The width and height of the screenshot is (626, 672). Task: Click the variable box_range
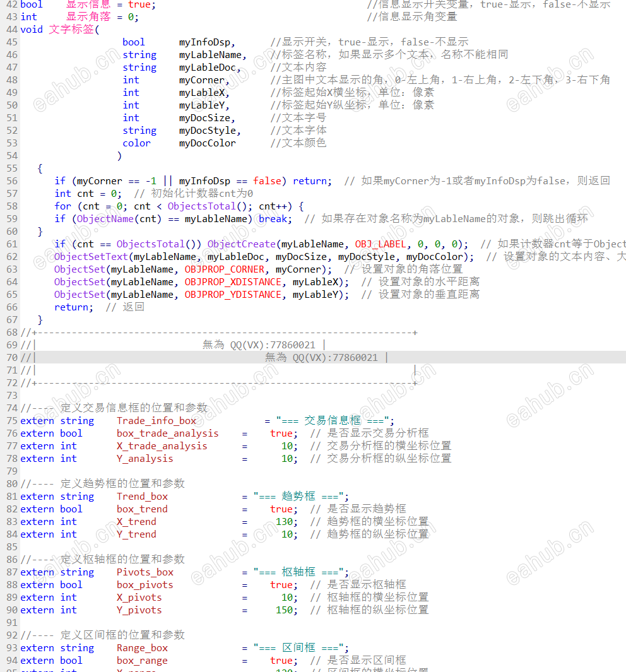coord(142,661)
